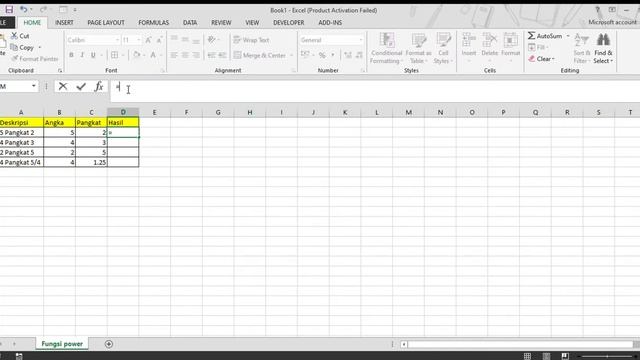
Task: Increase font size with the larger A icon
Action: pos(149,40)
